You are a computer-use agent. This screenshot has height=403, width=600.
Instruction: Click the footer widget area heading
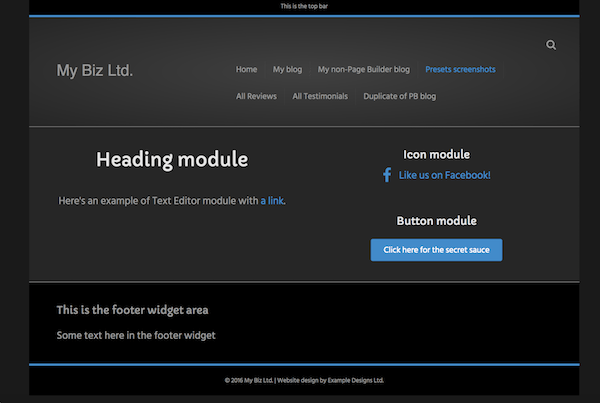[x=132, y=310]
